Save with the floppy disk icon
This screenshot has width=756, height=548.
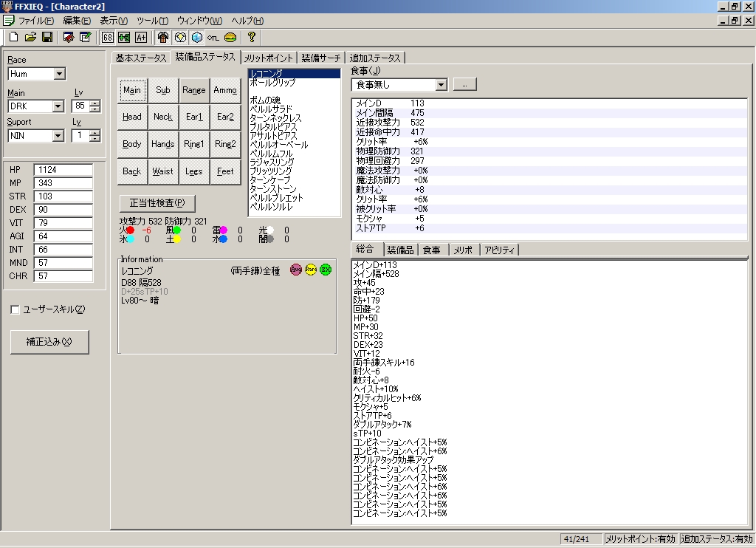47,37
